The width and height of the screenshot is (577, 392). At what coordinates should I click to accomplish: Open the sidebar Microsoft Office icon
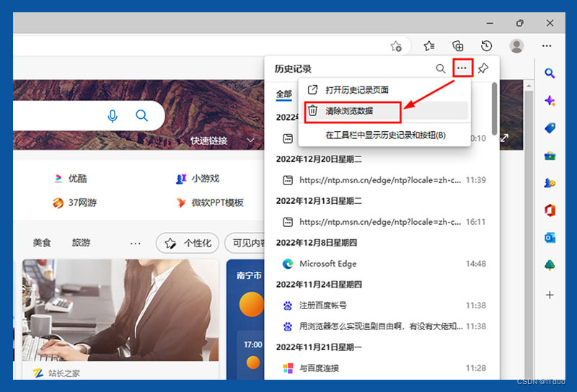coord(550,210)
